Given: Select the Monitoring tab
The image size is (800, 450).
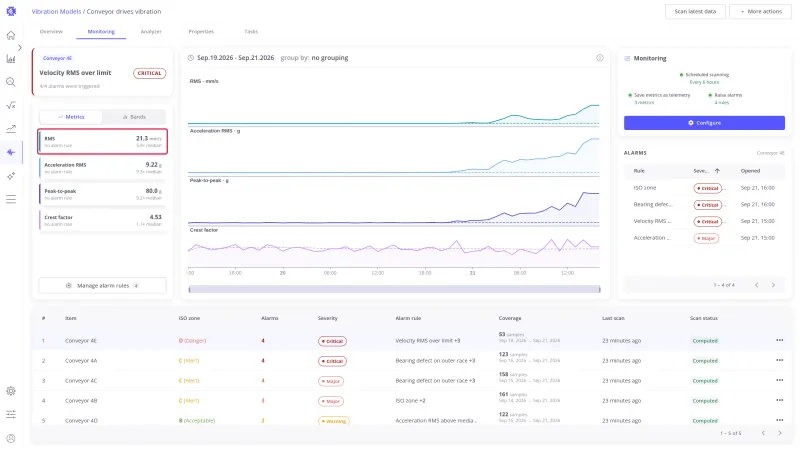Looking at the screenshot, I should (101, 32).
